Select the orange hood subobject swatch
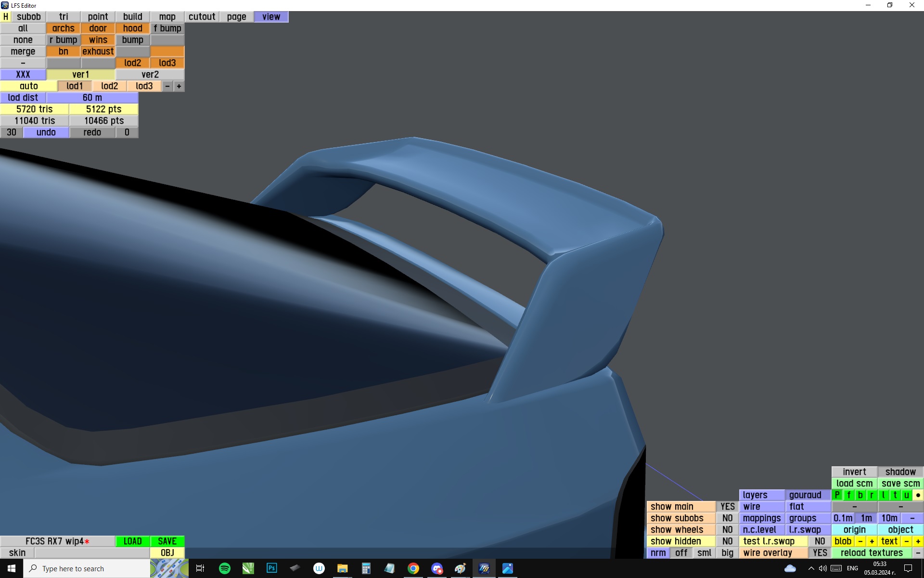This screenshot has height=578, width=924. (x=132, y=28)
